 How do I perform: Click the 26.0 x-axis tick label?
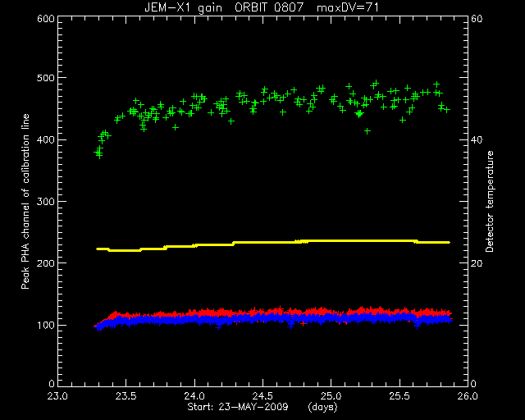tap(468, 396)
